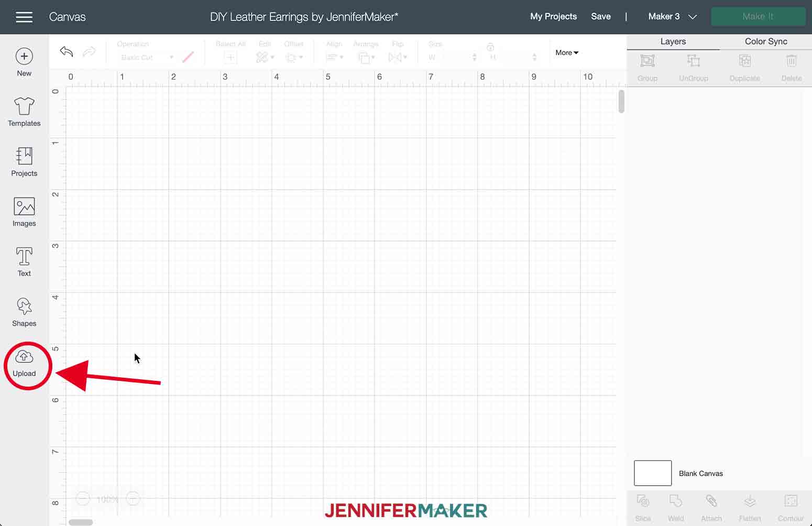Viewport: 812px width, 526px height.
Task: Open the Templates panel
Action: coord(24,112)
